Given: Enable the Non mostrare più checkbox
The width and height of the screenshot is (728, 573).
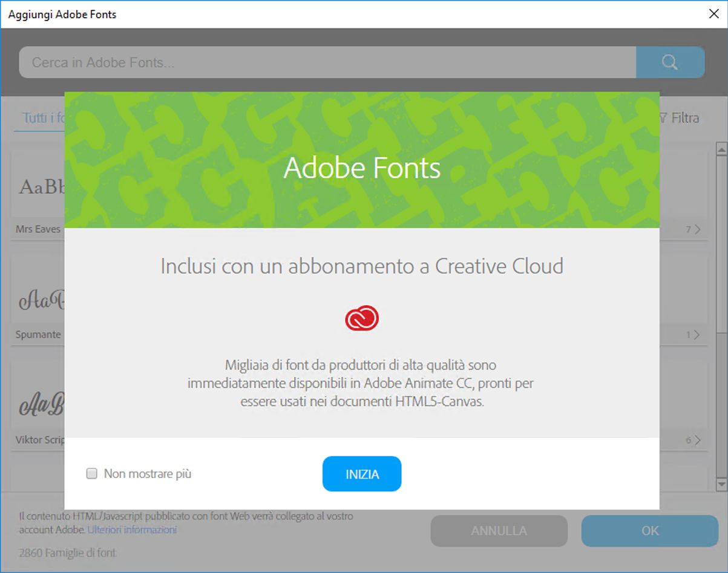Looking at the screenshot, I should pyautogui.click(x=91, y=473).
